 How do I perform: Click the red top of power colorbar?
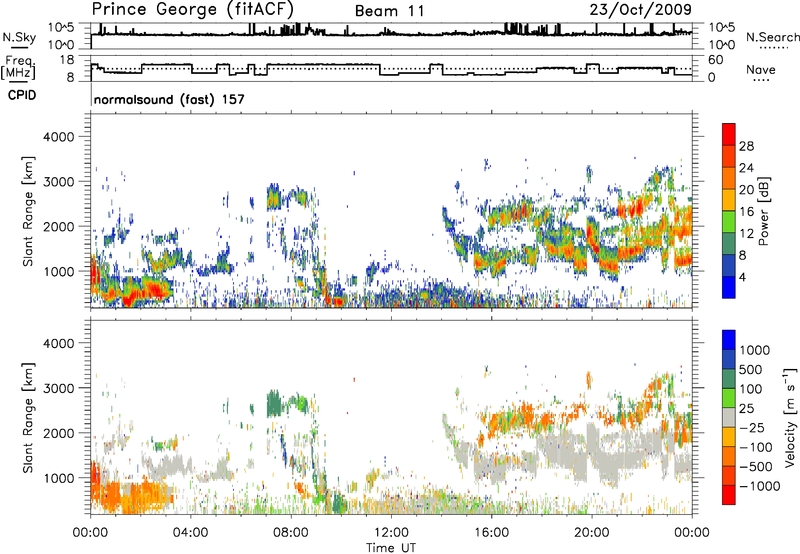click(x=729, y=134)
